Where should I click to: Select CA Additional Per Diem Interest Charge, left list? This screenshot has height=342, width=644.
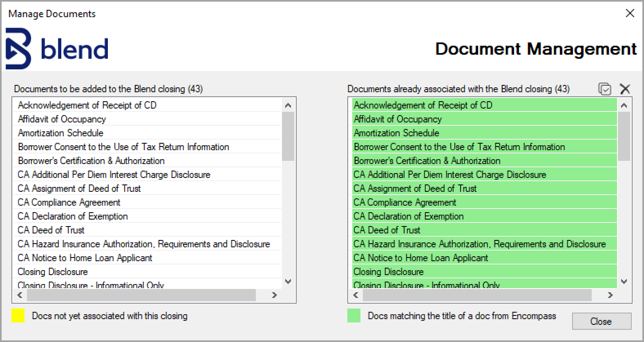pos(148,175)
